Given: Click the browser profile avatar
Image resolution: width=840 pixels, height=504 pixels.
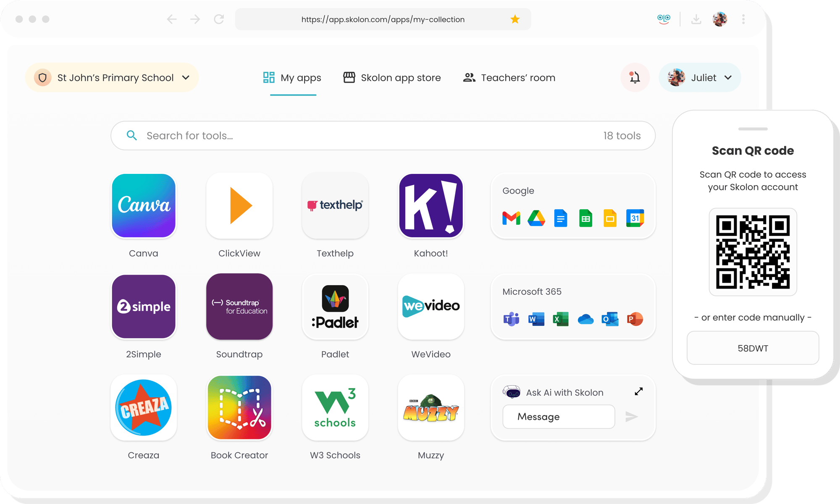Looking at the screenshot, I should (x=719, y=19).
